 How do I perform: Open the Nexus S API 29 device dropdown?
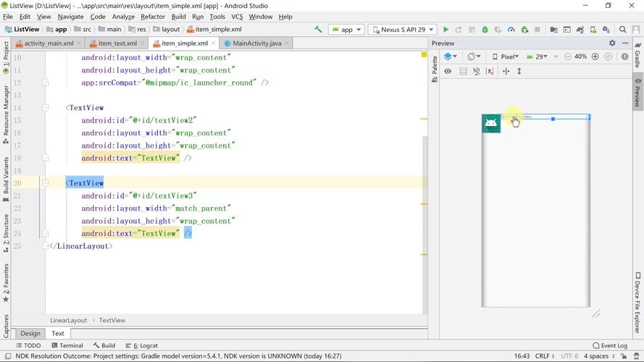(x=403, y=30)
